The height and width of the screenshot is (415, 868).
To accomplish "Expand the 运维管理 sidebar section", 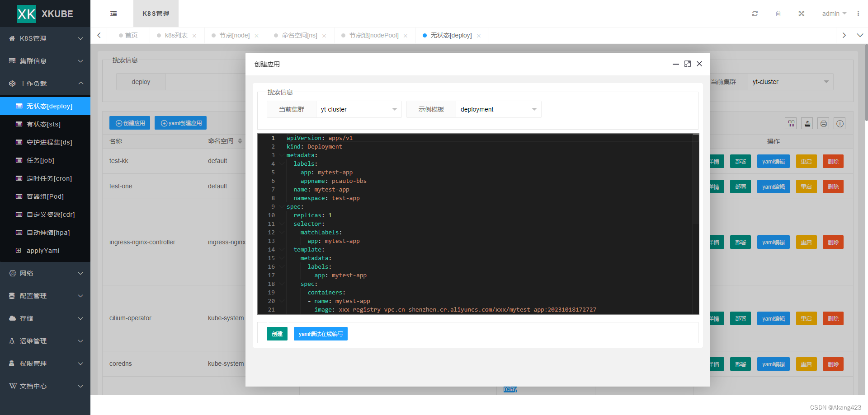I will (45, 341).
